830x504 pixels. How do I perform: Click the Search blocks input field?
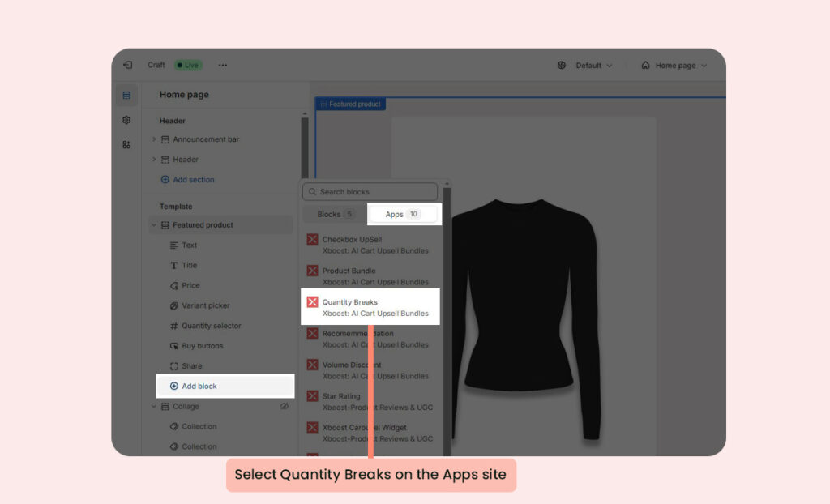tap(370, 192)
